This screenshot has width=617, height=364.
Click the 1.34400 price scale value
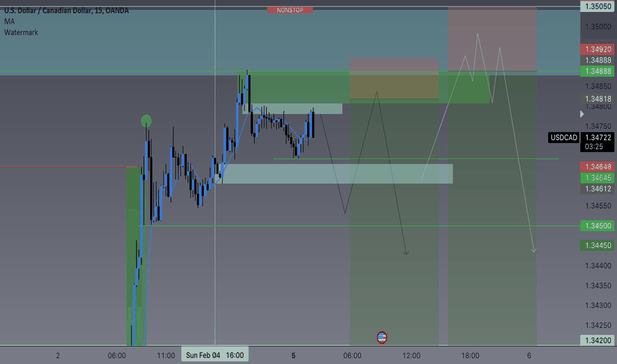coord(598,265)
